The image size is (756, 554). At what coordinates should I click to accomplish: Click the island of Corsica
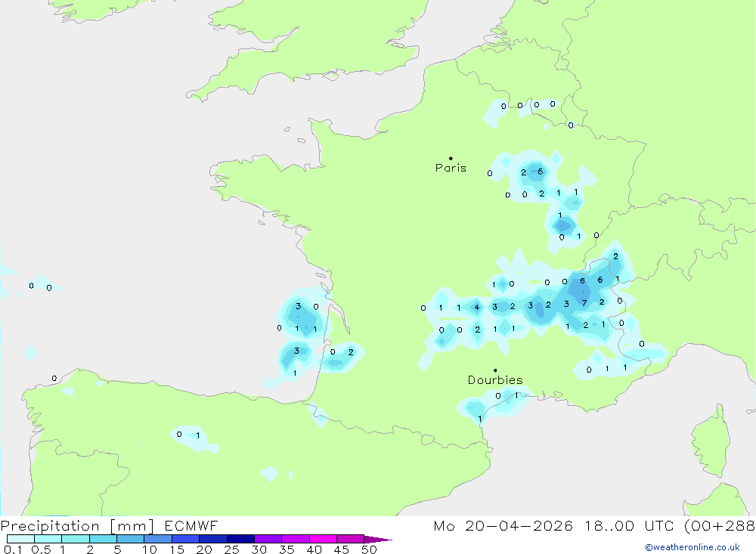click(x=710, y=440)
